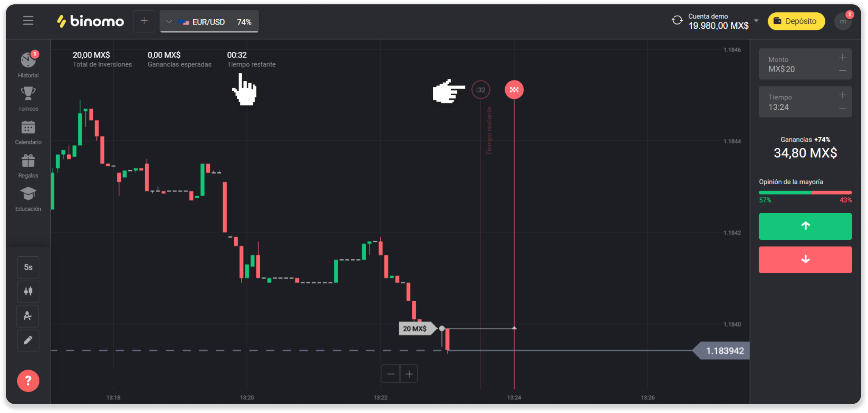868x413 pixels.
Task: Open the hamburger menu
Action: tap(28, 21)
